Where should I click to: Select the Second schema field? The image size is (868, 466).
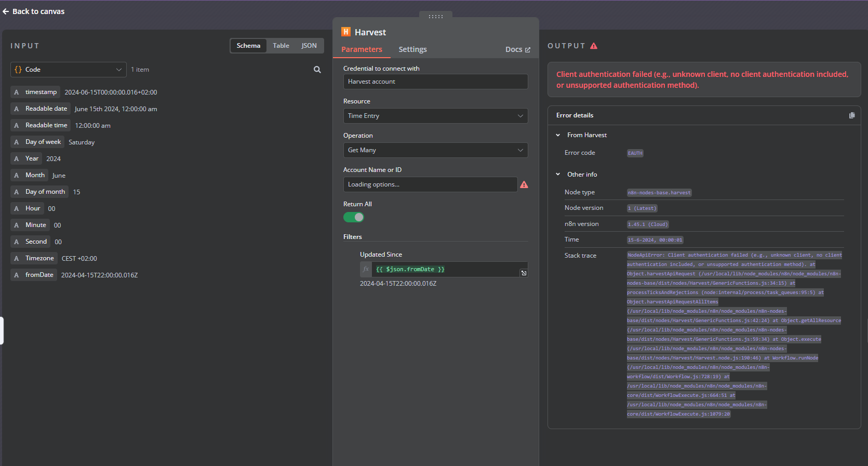click(x=30, y=242)
